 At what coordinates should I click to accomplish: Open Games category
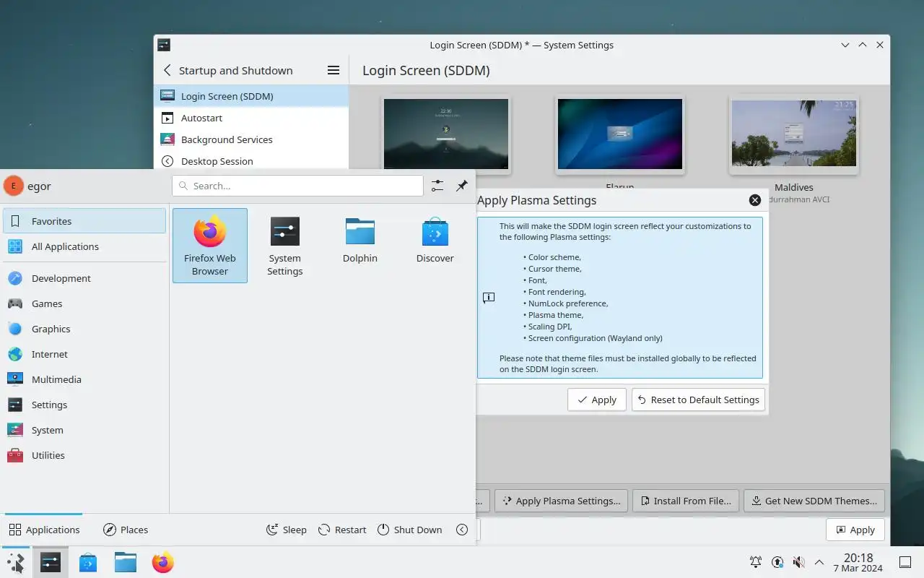pos(84,303)
